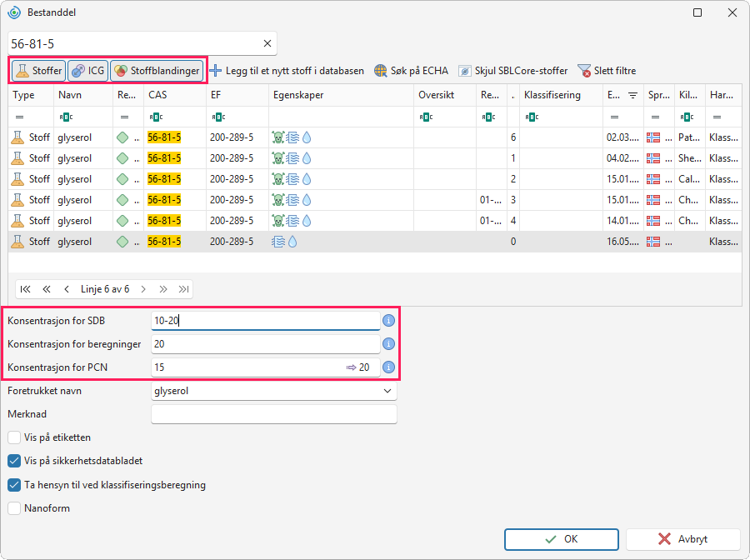Toggle the Stoffer filter tab
The height and width of the screenshot is (560, 750).
click(38, 71)
